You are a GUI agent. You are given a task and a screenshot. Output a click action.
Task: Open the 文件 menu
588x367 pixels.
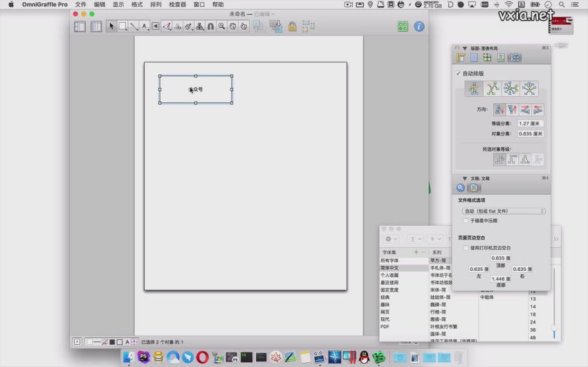[80, 5]
